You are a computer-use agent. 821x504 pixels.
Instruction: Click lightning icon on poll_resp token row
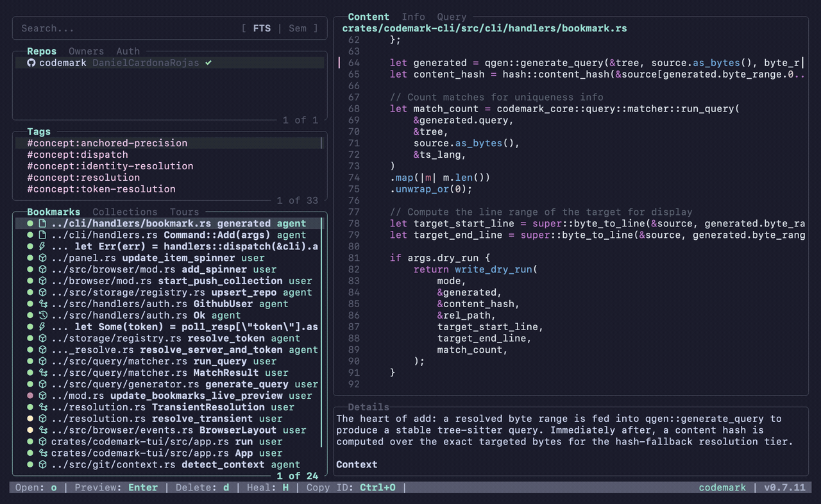[x=42, y=327]
